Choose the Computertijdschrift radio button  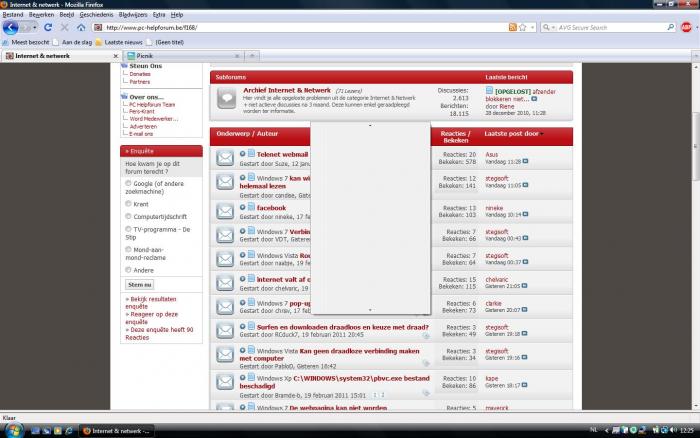[128, 215]
